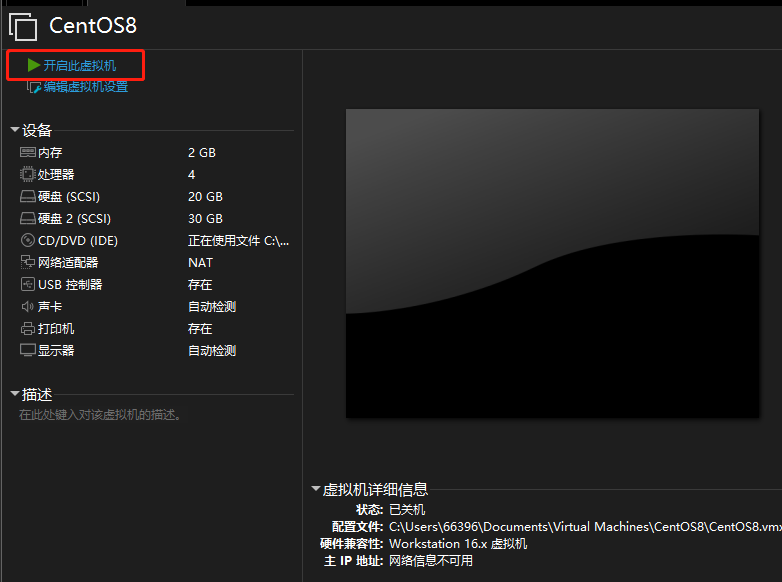Select the 硬盘 (SCSI) label

point(69,196)
